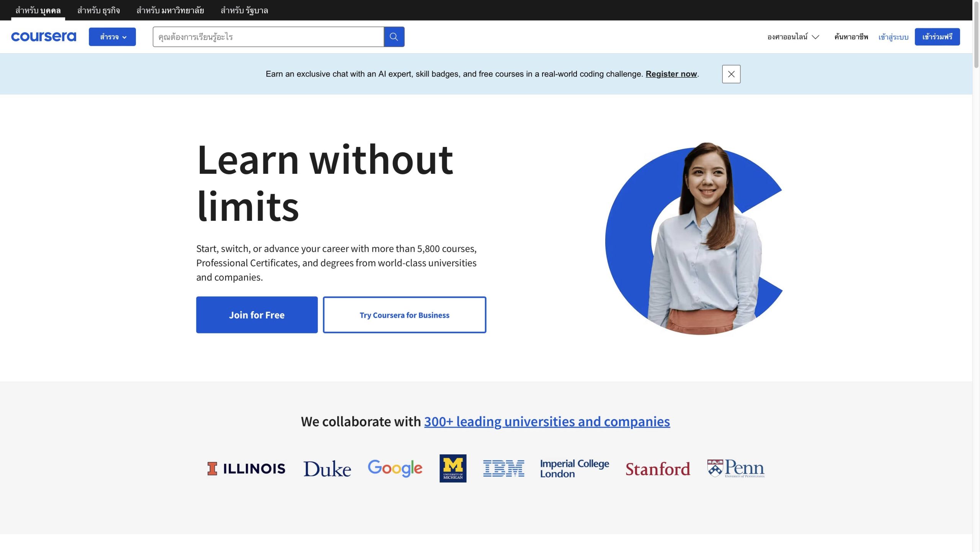Open the สำรวจ explore dropdown
This screenshot has width=980, height=552.
pyautogui.click(x=112, y=37)
